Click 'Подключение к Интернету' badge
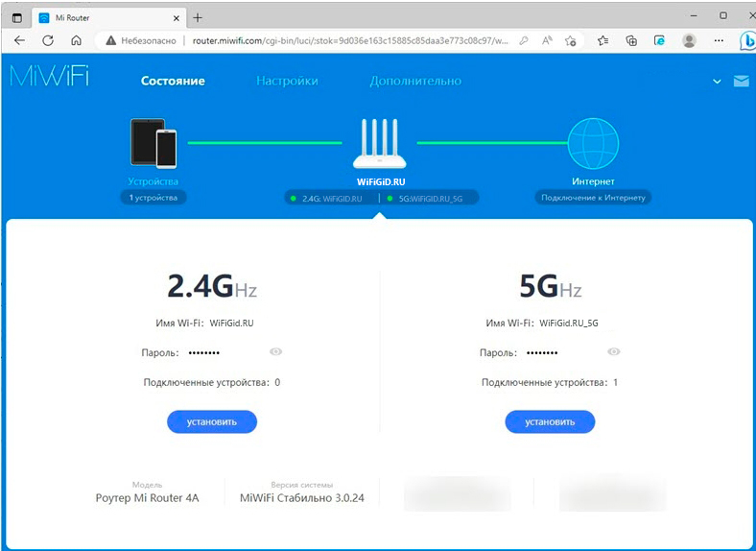 click(593, 198)
